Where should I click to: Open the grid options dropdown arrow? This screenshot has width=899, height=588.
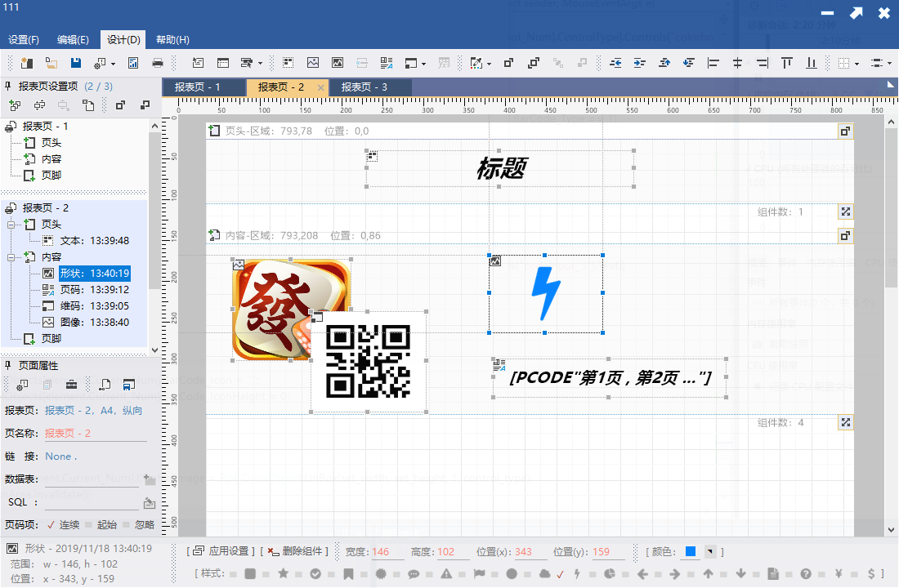(857, 64)
